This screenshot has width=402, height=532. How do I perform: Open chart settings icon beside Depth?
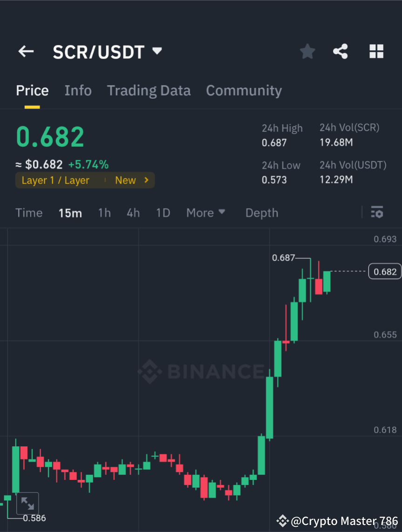point(377,212)
